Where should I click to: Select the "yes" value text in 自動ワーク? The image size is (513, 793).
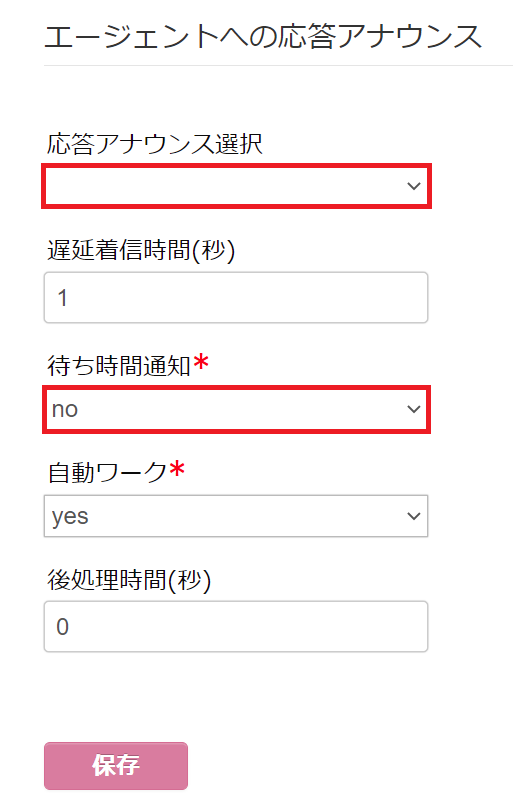pyautogui.click(x=70, y=517)
